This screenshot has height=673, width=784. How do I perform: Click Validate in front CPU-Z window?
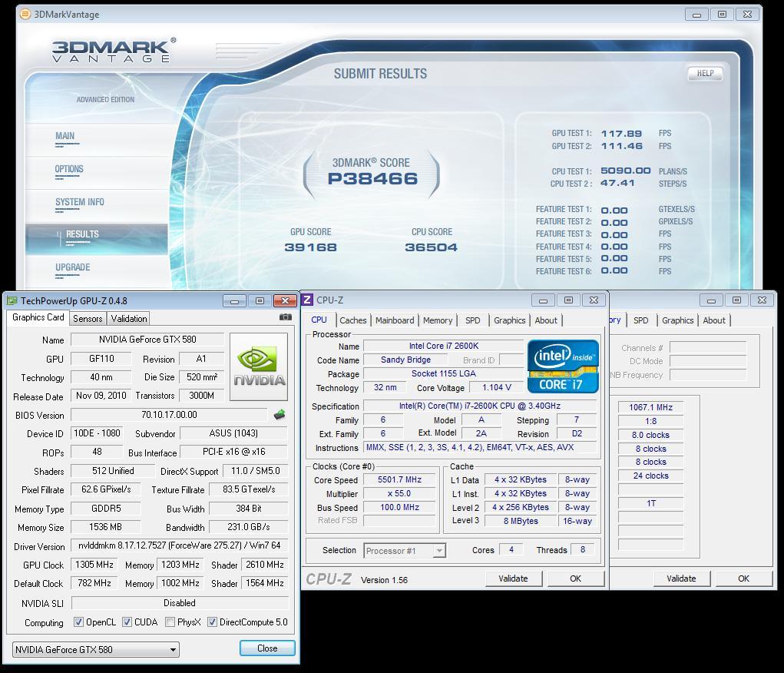click(x=514, y=579)
